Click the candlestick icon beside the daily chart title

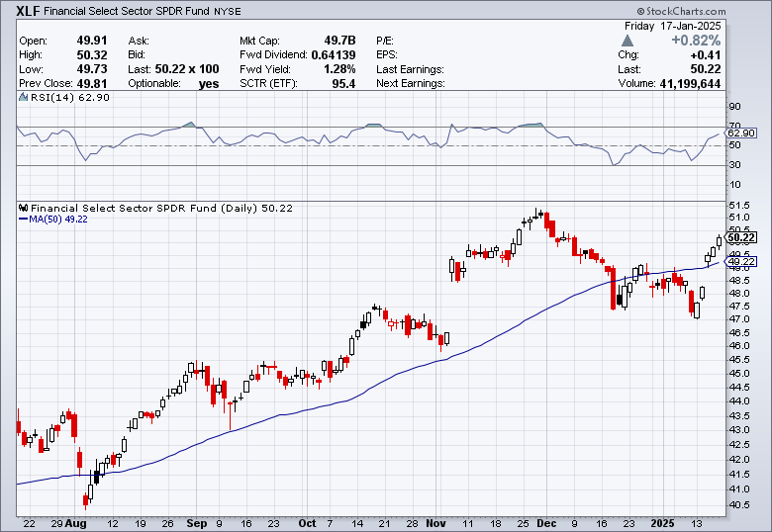[x=23, y=208]
